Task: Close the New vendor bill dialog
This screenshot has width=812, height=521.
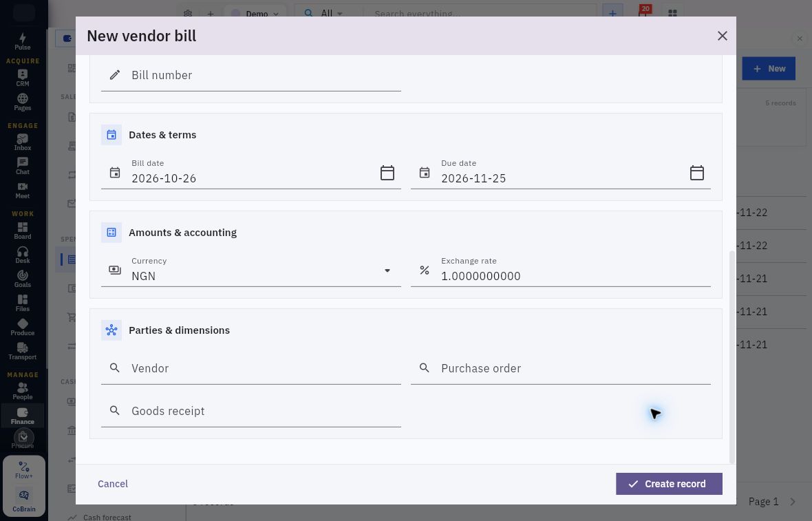Action: click(723, 36)
